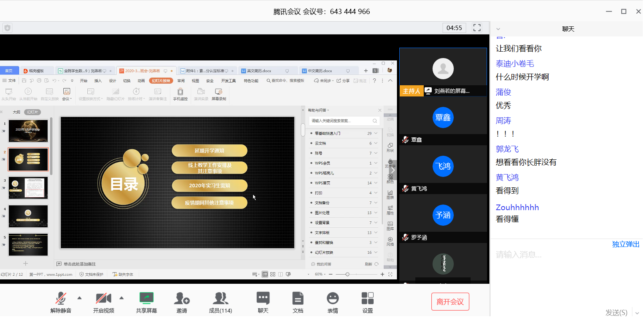Switch the slide panel to 幻灯片 view
This screenshot has width=644, height=317.
[32, 112]
